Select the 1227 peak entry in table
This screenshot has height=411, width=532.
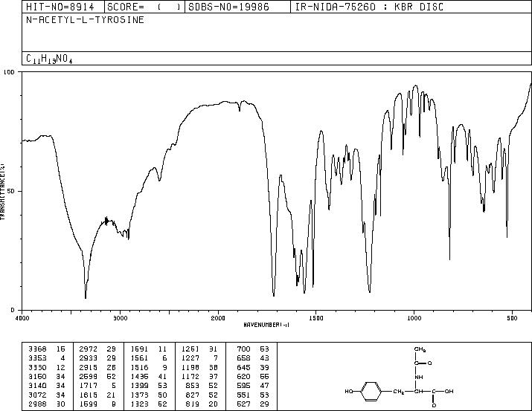point(199,358)
